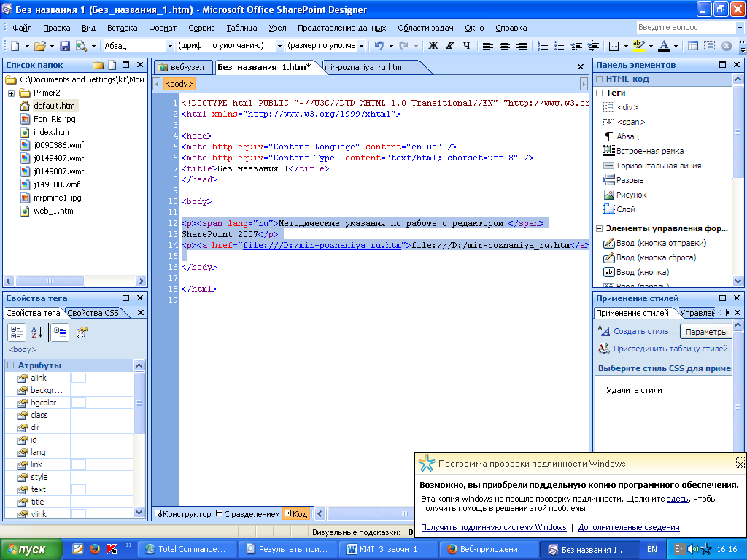Undo the last action with the undo arrow
Screen dimensions: 747x560
pyautogui.click(x=379, y=46)
